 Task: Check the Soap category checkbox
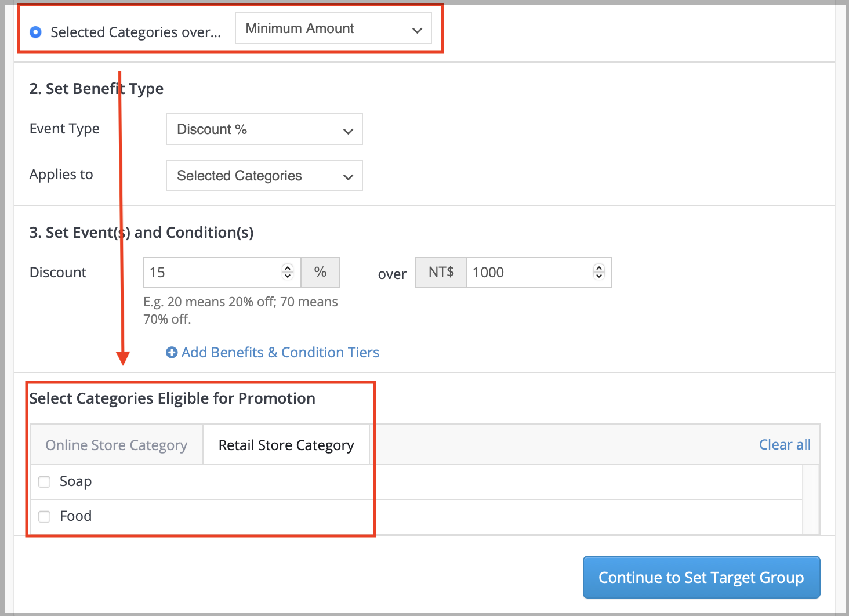click(x=44, y=482)
